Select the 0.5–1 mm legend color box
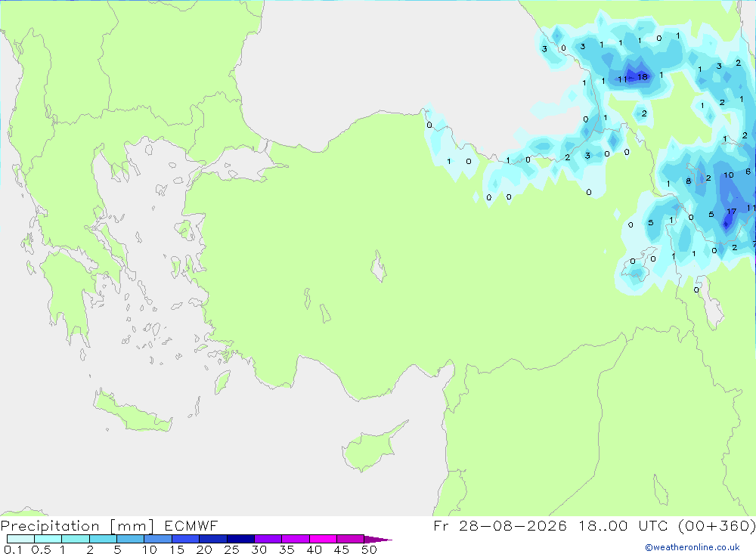756x554 pixels. (48, 539)
